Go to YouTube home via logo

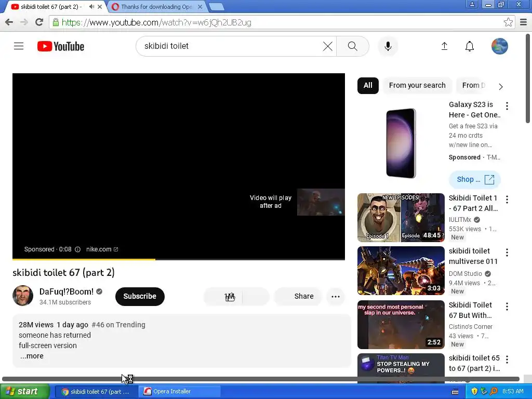coord(61,46)
